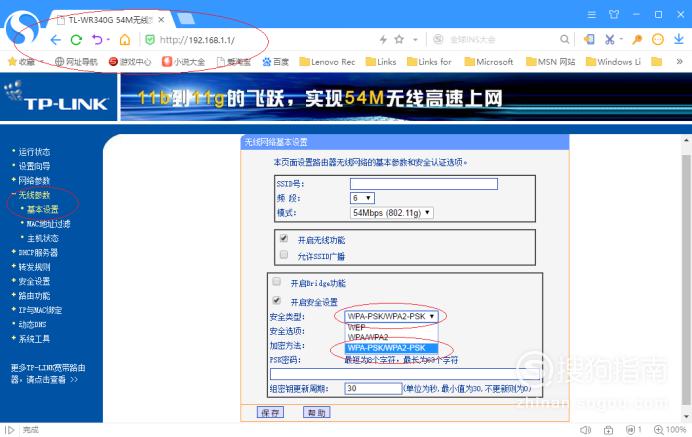692x437 pixels.
Task: Toggle the enable security settings checkbox
Action: (277, 301)
